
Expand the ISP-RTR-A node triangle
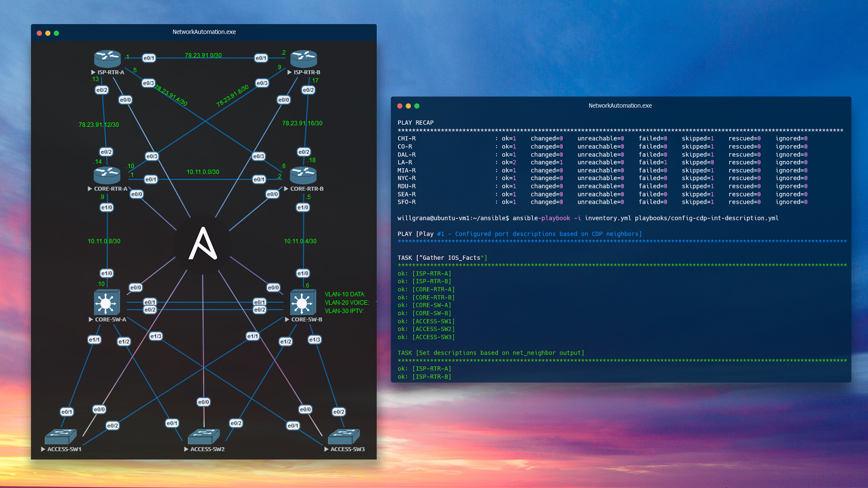[x=93, y=72]
